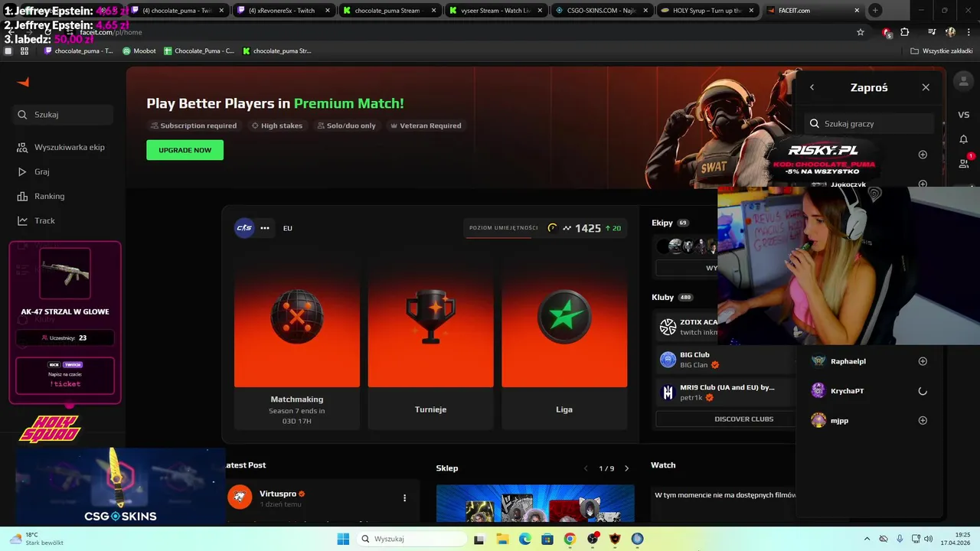The height and width of the screenshot is (551, 980).
Task: Click the Szukaj graczy search field
Action: (x=869, y=123)
